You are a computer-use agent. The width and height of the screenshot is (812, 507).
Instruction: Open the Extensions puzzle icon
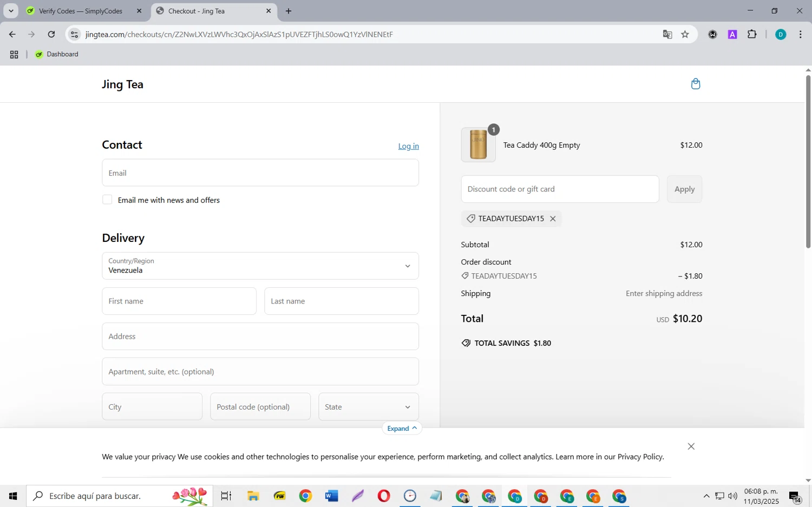pos(752,34)
